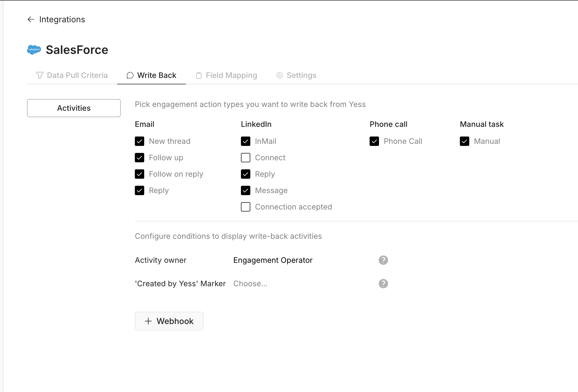Disable the Phone Call checkbox
Image resolution: width=578 pixels, height=392 pixels.
(374, 141)
